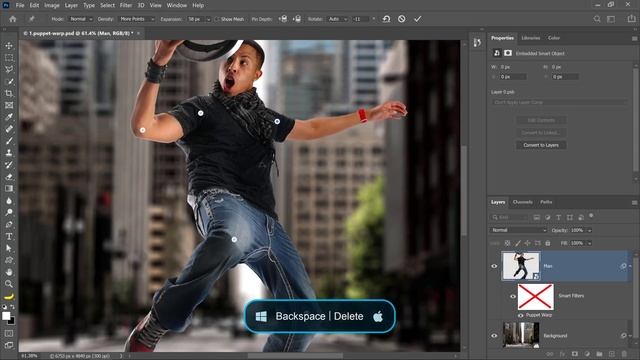Select the Dodge tool
Image resolution: width=640 pixels, height=360 pixels.
(x=9, y=212)
